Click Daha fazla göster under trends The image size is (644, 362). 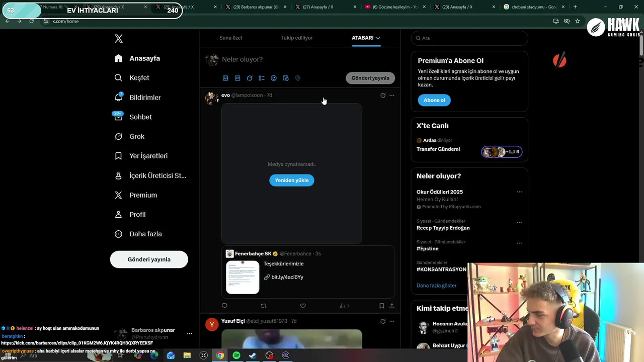coord(436,285)
